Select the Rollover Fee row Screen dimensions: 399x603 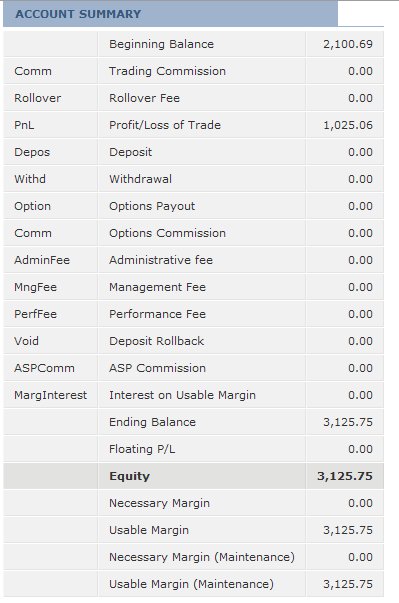tap(193, 98)
